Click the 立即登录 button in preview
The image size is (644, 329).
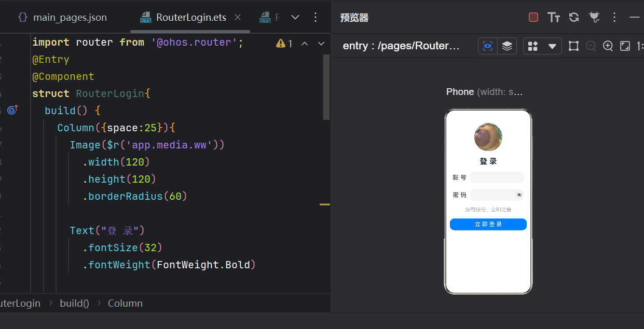488,224
